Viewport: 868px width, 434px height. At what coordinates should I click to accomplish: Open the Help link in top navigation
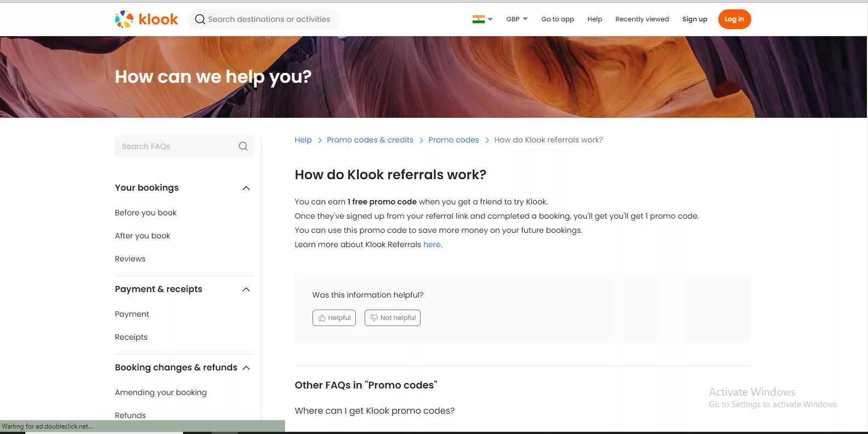595,19
